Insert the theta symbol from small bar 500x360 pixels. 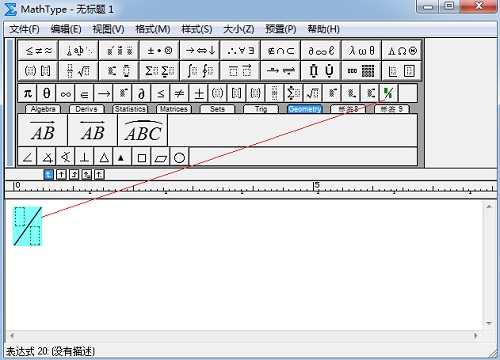pyautogui.click(x=46, y=93)
